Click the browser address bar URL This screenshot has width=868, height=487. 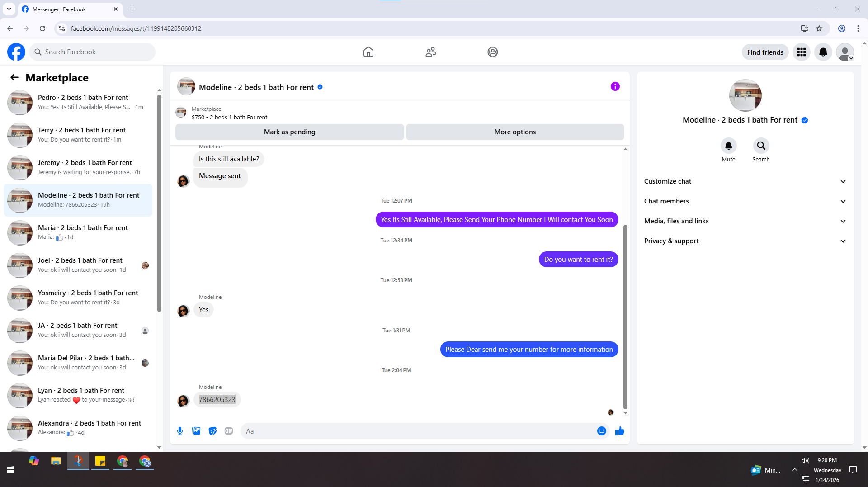pos(136,28)
